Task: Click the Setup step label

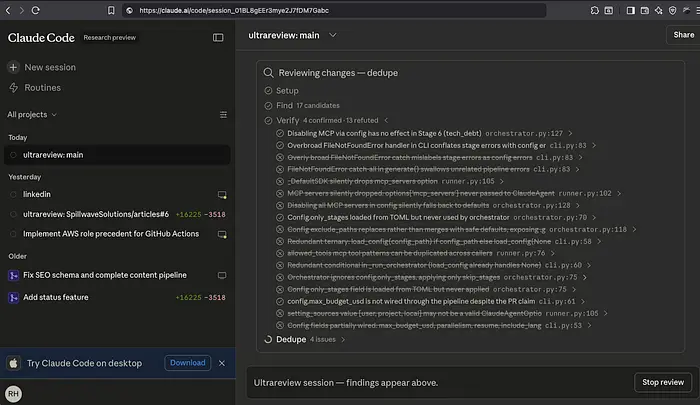Action: pyautogui.click(x=287, y=91)
